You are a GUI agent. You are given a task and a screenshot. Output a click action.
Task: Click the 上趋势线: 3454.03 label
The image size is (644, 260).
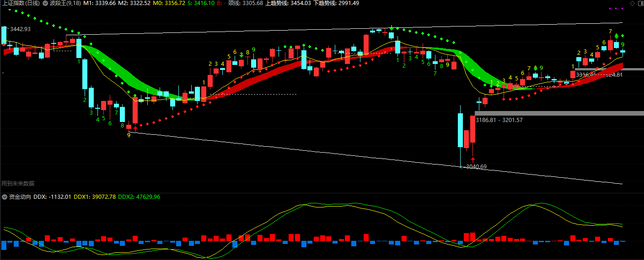(x=288, y=3)
